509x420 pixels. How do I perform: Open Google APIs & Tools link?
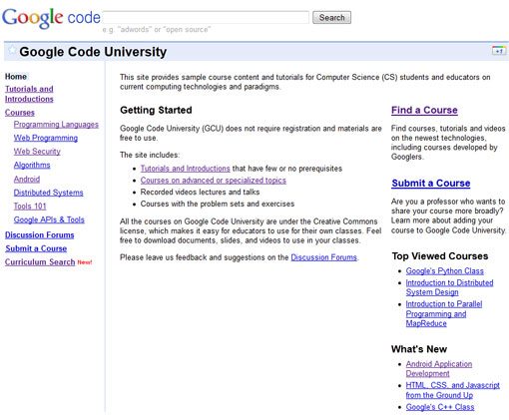click(49, 219)
